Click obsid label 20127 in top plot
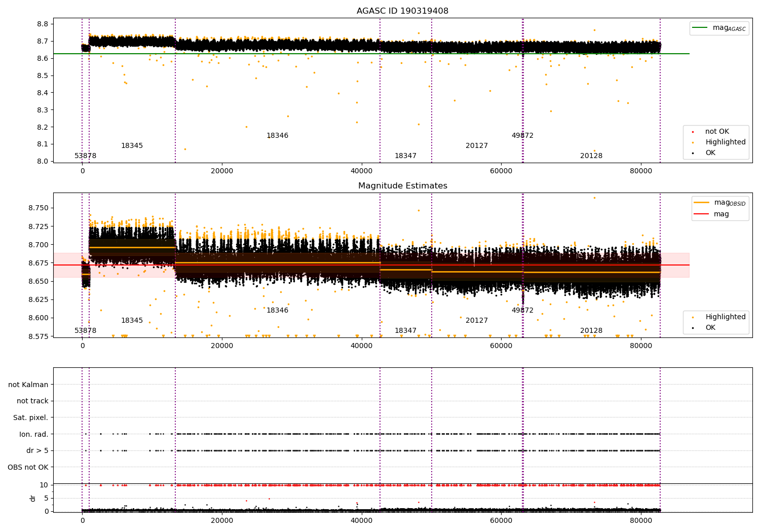The image size is (760, 532). tap(477, 146)
